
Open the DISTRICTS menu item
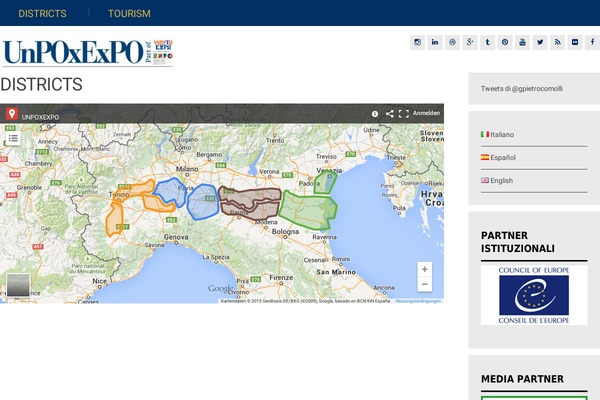(42, 13)
